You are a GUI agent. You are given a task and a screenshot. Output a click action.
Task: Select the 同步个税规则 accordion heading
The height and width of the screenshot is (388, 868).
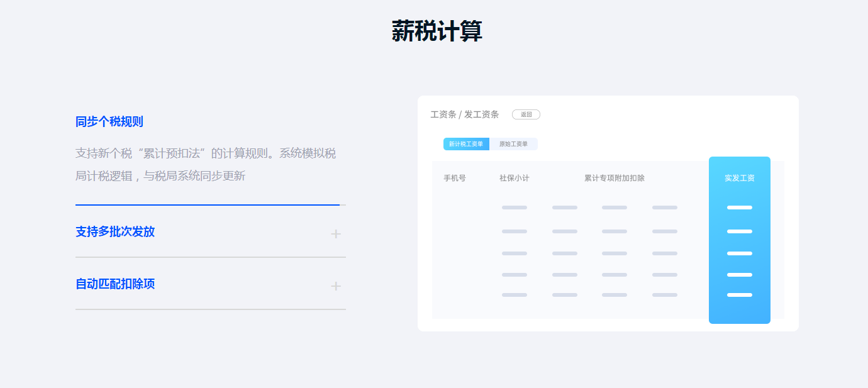click(109, 122)
